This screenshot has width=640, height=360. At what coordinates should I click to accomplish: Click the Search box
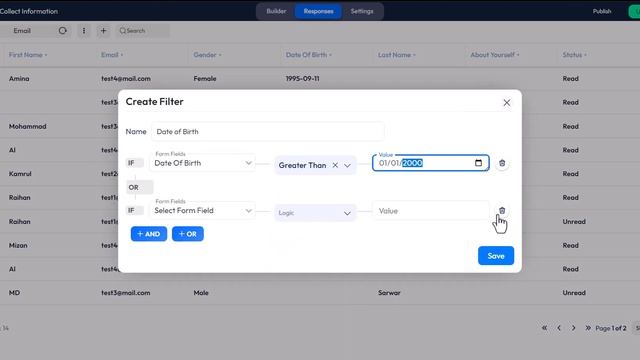(143, 31)
